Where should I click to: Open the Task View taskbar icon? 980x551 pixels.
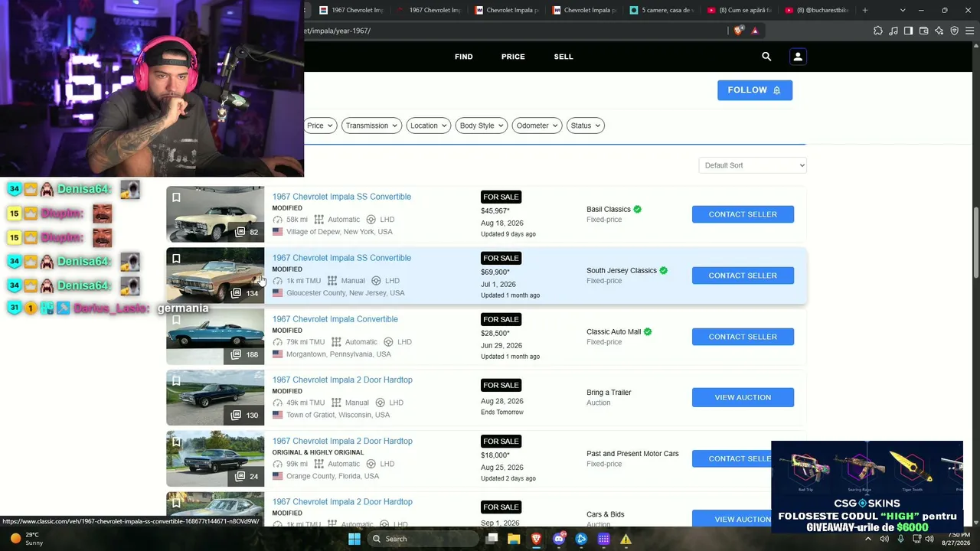pyautogui.click(x=492, y=539)
